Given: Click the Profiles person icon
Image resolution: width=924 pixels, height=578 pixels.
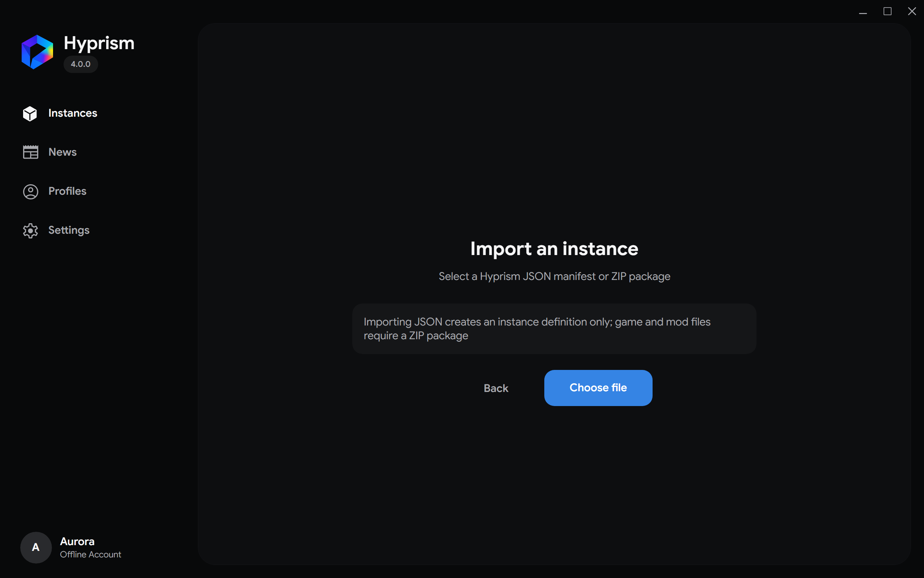Looking at the screenshot, I should coord(31,191).
